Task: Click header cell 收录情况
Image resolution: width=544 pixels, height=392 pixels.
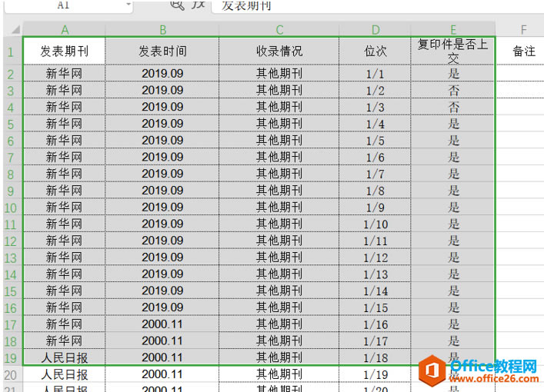Action: tap(279, 51)
